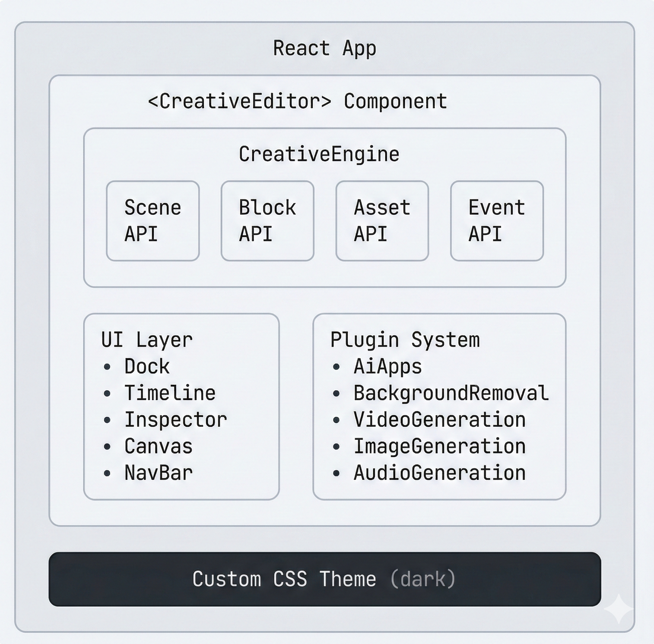The width and height of the screenshot is (654, 644).
Task: Click BackgroundRemoval plugin entry
Action: coord(451,393)
